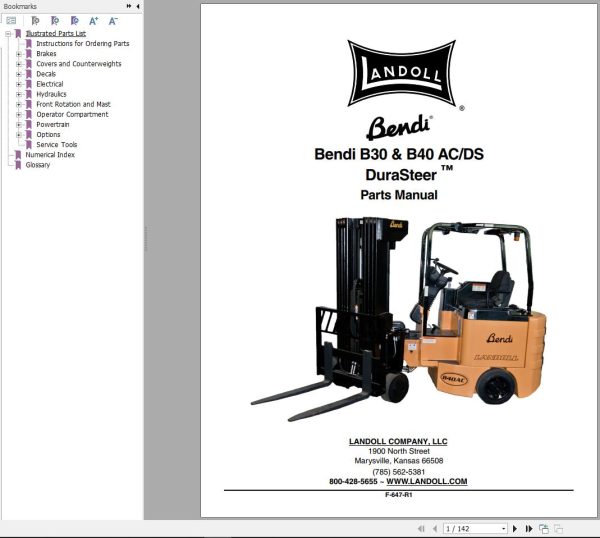Viewport: 600px width, 538px height.
Task: Expand the Covers and Counterweights bookmark
Action: click(x=19, y=64)
